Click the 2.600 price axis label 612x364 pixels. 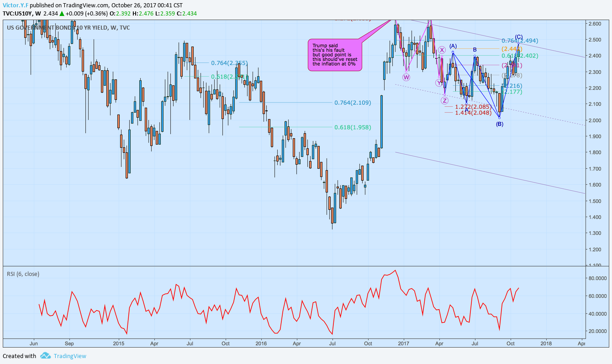(x=595, y=23)
